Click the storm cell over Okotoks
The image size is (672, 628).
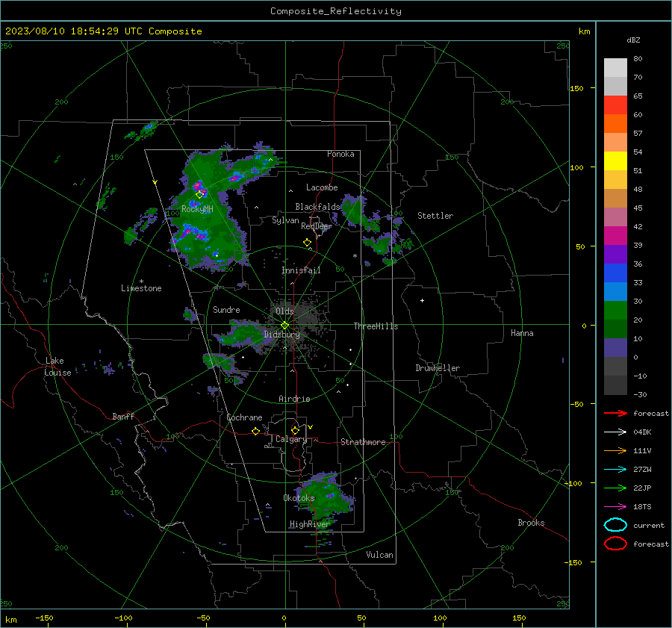click(x=325, y=497)
